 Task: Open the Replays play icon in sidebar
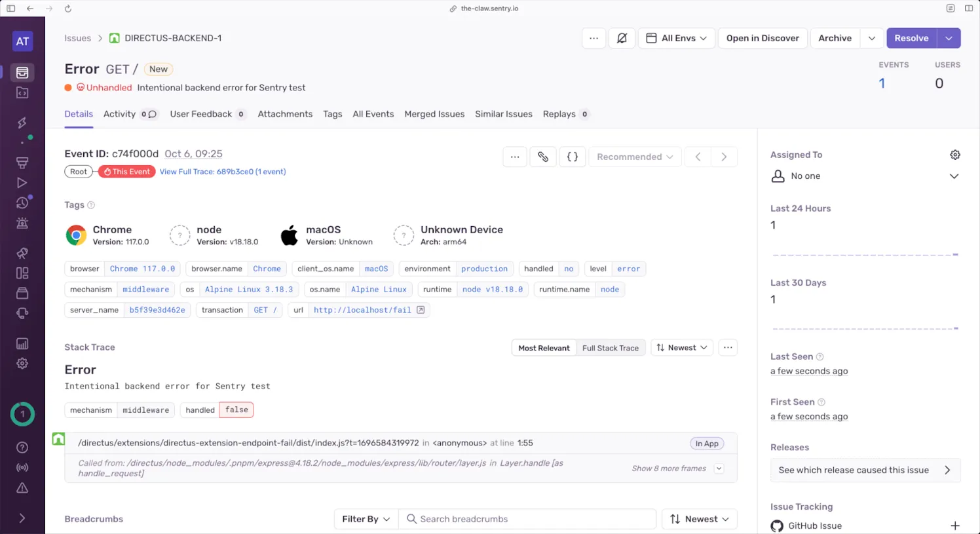22,182
